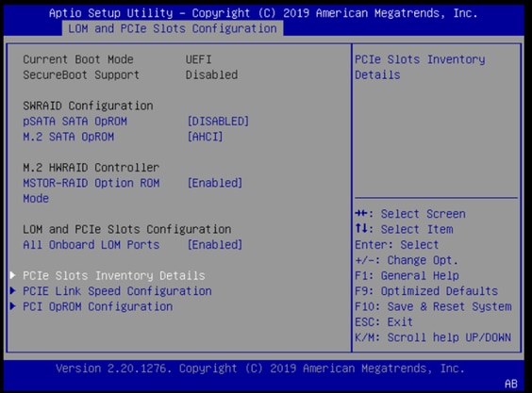Click the SecureBoot Disabled value
532x393 pixels.
tap(211, 75)
